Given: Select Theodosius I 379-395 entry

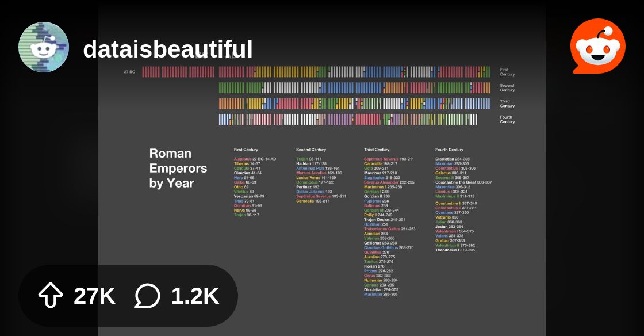Looking at the screenshot, I should [455, 250].
